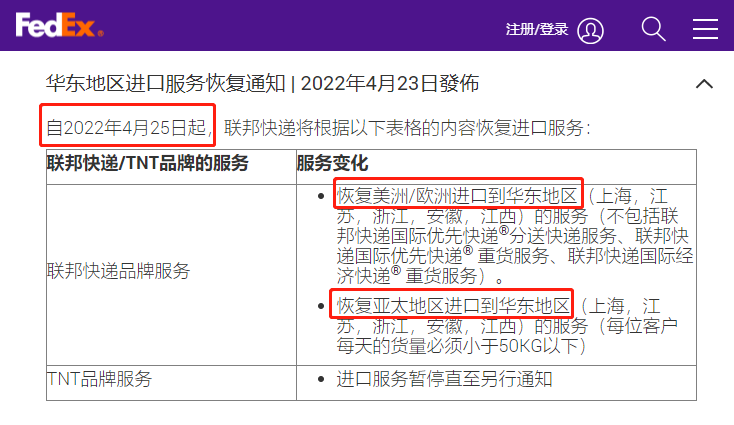
Task: Click the 每天的货量必须小于50KG以下 text
Action: pos(458,346)
